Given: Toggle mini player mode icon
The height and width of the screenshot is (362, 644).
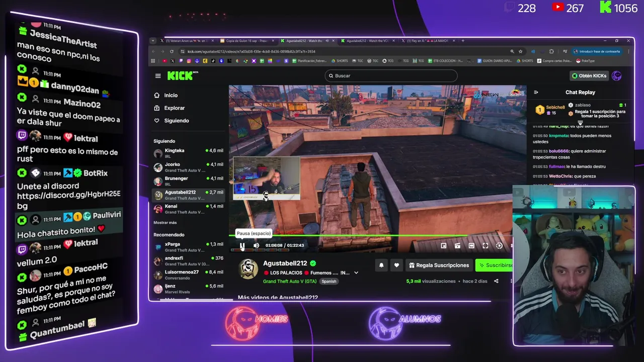Looking at the screenshot, I should coord(443,245).
